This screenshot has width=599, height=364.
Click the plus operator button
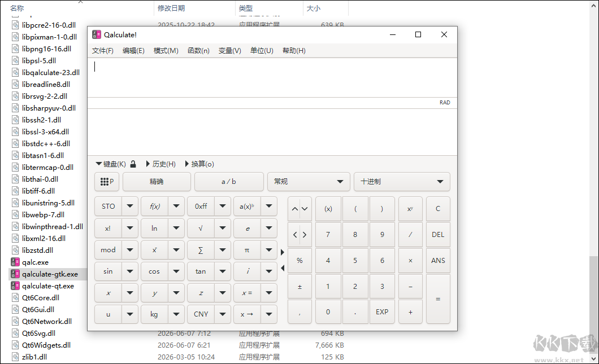(x=410, y=312)
